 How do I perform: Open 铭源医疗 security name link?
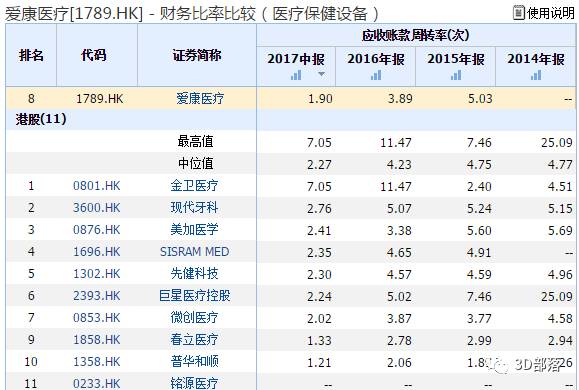(194, 383)
